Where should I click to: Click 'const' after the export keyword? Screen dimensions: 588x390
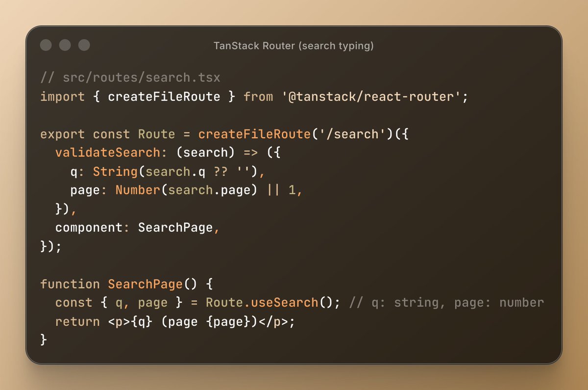point(111,134)
